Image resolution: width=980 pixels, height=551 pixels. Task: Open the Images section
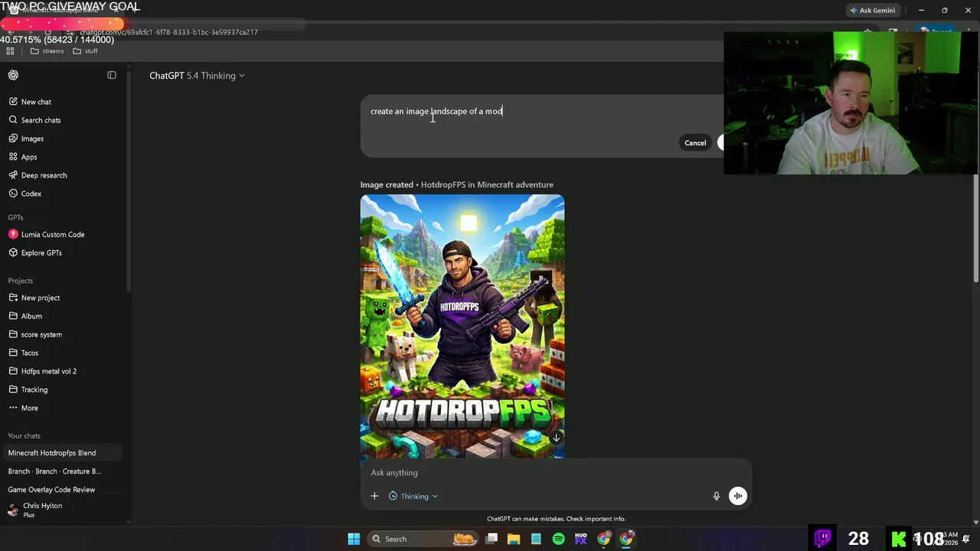(x=32, y=139)
